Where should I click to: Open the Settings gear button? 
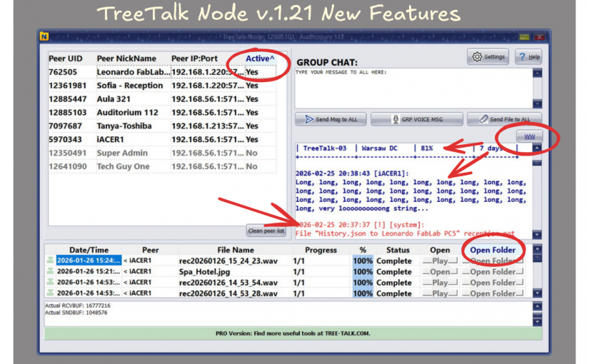[x=488, y=56]
